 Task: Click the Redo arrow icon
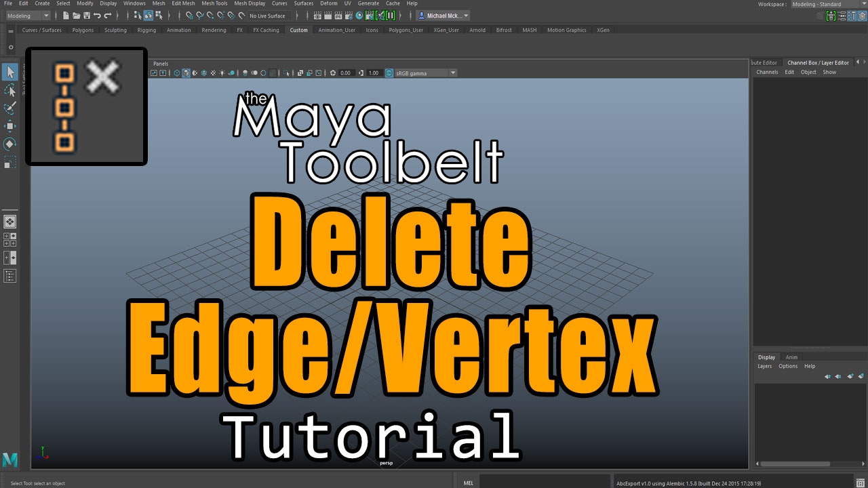pyautogui.click(x=108, y=16)
